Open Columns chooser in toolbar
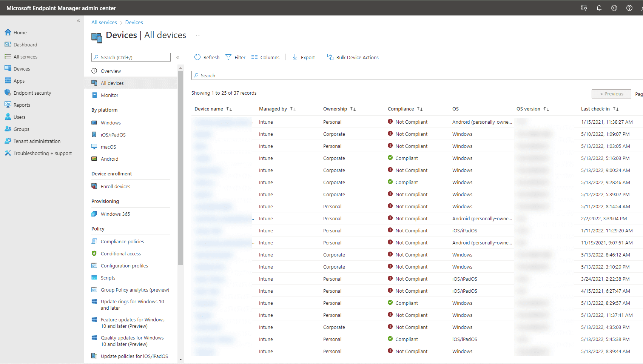The height and width of the screenshot is (364, 643). [x=265, y=57]
